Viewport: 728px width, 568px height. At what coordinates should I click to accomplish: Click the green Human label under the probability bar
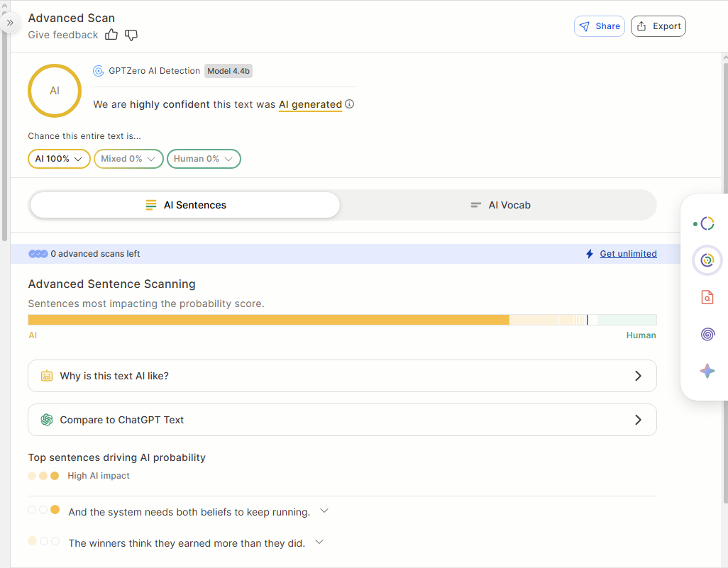click(641, 335)
